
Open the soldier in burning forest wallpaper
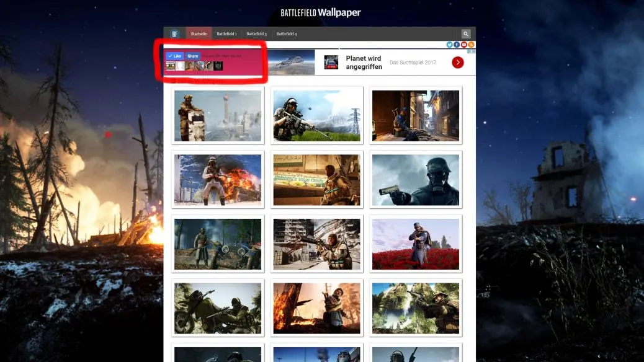coord(316,308)
